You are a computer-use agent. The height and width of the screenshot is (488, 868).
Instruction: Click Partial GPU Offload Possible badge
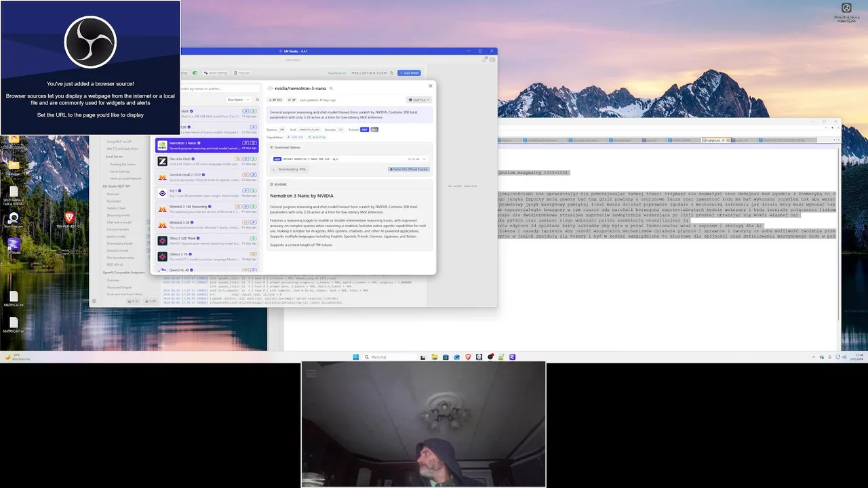point(408,169)
